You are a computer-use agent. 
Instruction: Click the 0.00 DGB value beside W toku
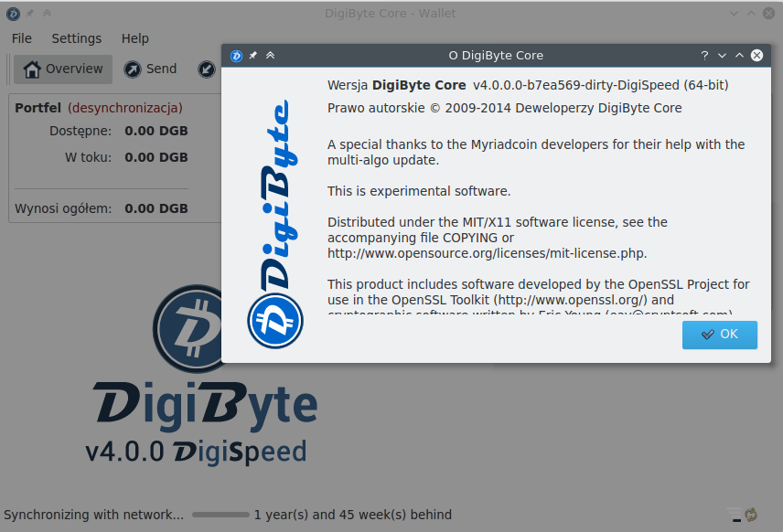click(x=156, y=157)
